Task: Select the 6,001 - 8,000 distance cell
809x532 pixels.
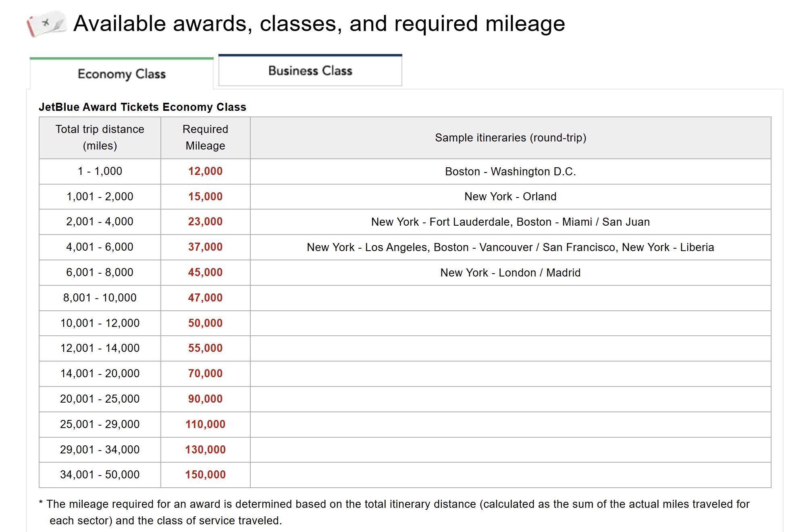Action: (100, 272)
